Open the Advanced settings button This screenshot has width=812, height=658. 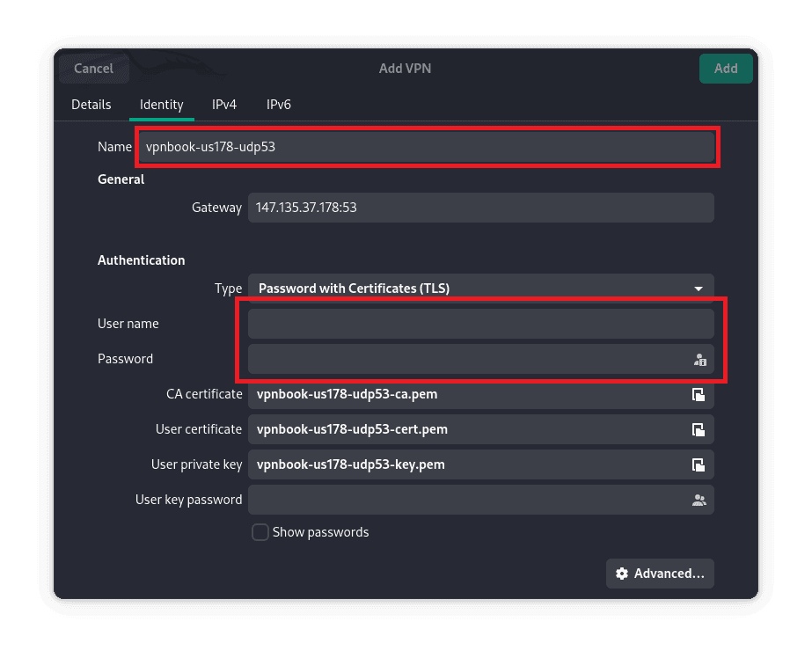coord(660,574)
